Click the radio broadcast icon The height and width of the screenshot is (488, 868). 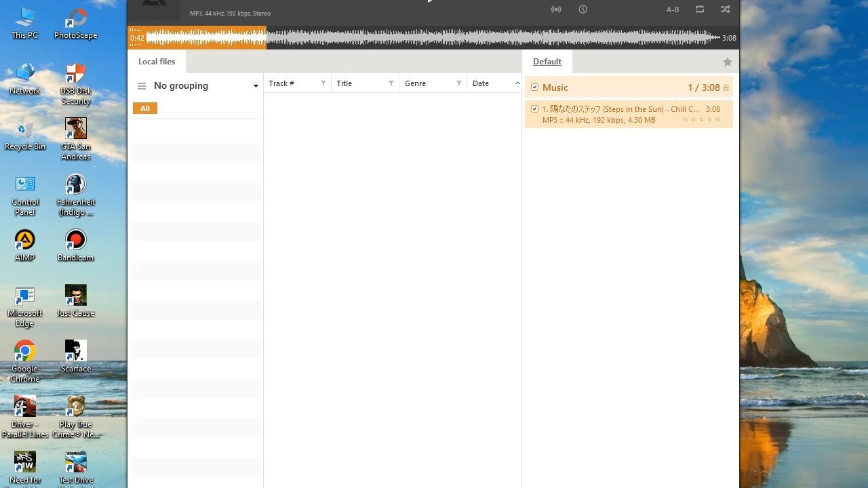[556, 9]
